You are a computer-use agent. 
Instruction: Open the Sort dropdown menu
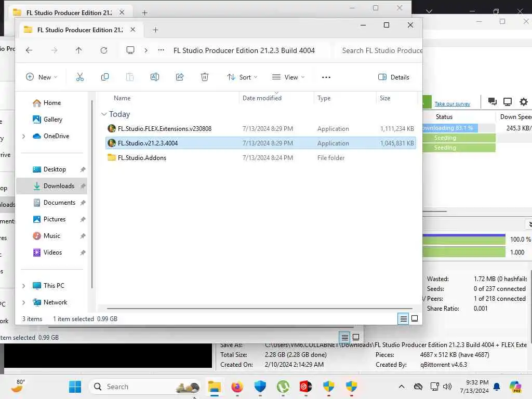pos(242,77)
